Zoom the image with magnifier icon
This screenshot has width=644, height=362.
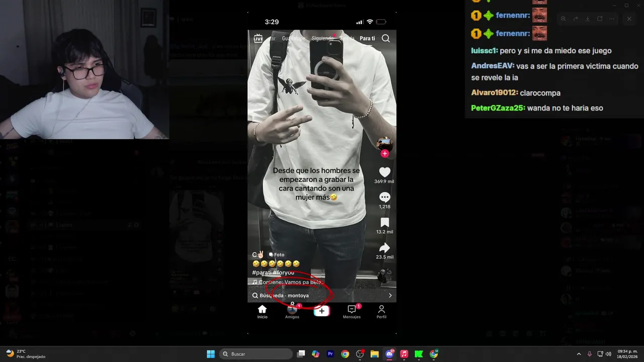[563, 19]
